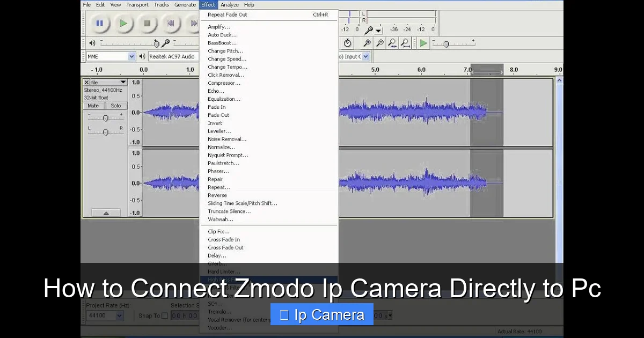Image resolution: width=644 pixels, height=338 pixels.
Task: Click the input meter microphone icon
Action: 369,30
